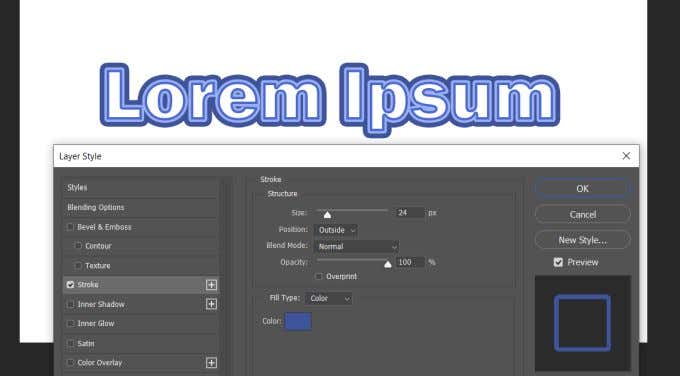Enable the Bevel & Emboss checkbox
This screenshot has height=376, width=680.
[70, 227]
